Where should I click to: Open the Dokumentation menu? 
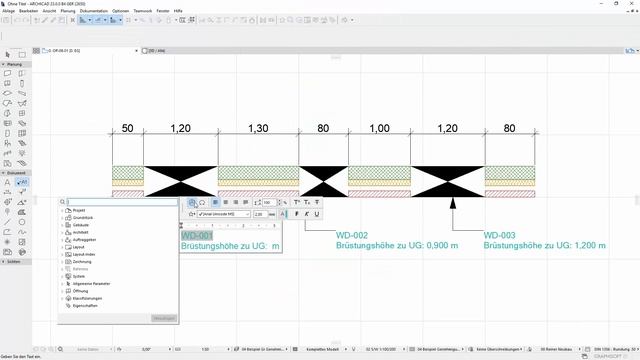click(x=94, y=11)
